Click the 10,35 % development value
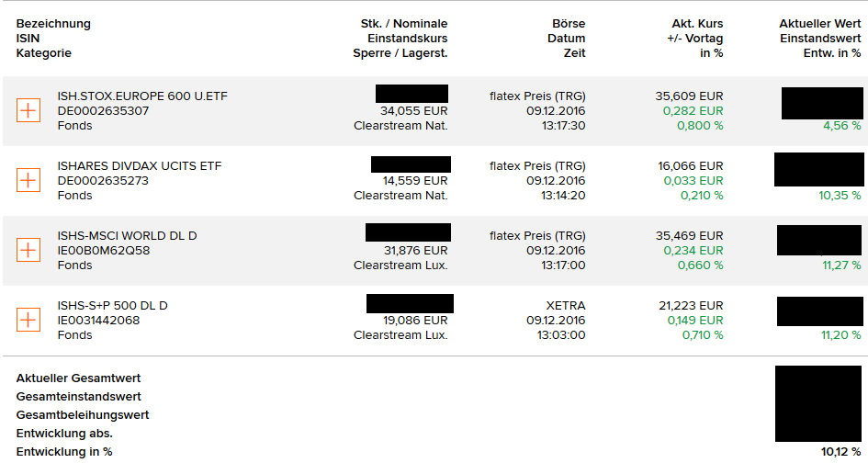The height and width of the screenshot is (463, 868). click(840, 196)
